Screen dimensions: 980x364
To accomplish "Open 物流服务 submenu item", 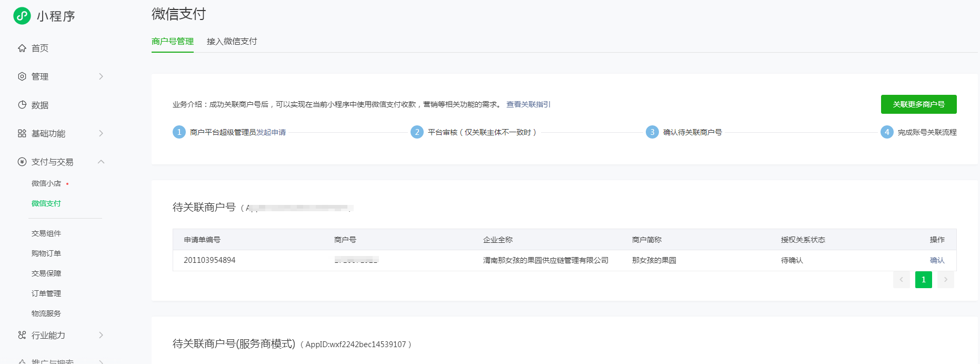I will coord(46,313).
